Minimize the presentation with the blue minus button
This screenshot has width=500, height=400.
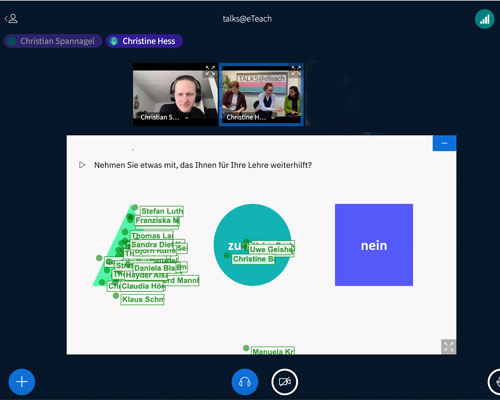pos(444,143)
